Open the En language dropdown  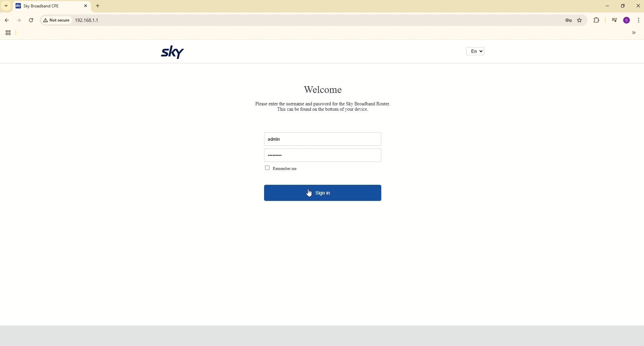475,51
